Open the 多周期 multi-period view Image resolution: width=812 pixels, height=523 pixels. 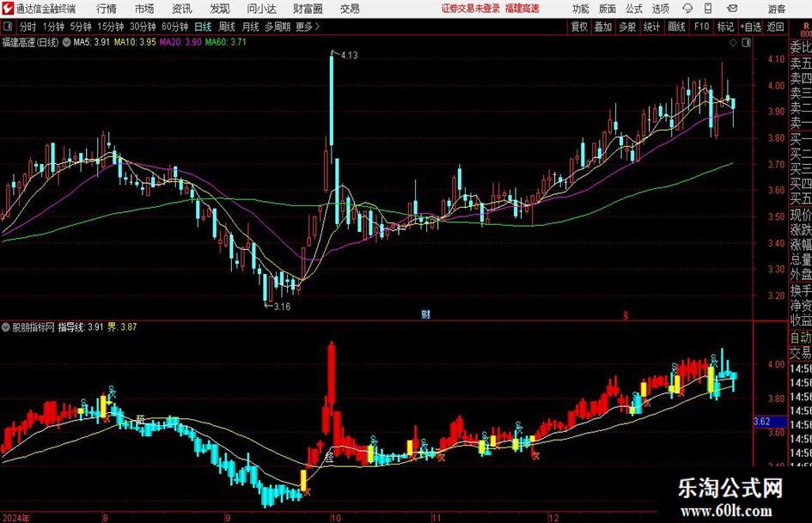278,27
